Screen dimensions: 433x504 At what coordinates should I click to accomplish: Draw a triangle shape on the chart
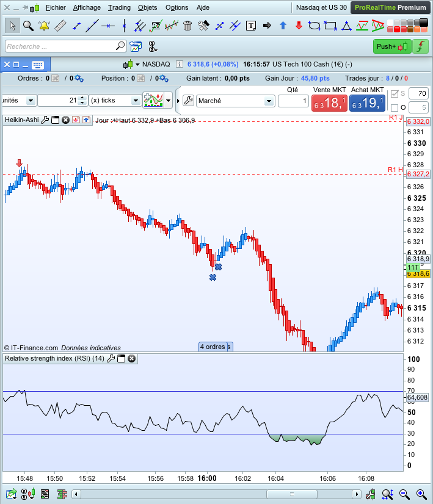(346, 26)
